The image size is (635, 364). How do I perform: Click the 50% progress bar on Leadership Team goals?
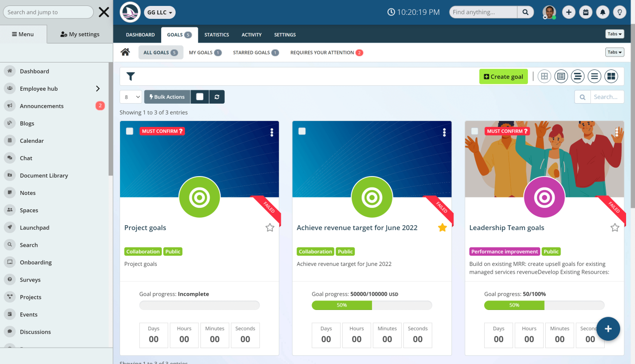click(514, 305)
